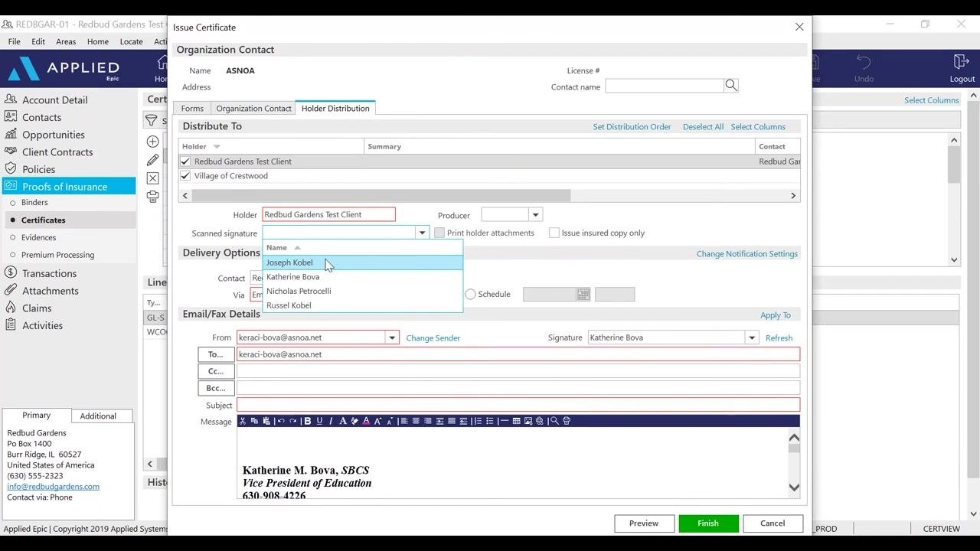Viewport: 980px width, 551px height.
Task: Uncheck Village of Crestwood holder
Action: coord(185,176)
